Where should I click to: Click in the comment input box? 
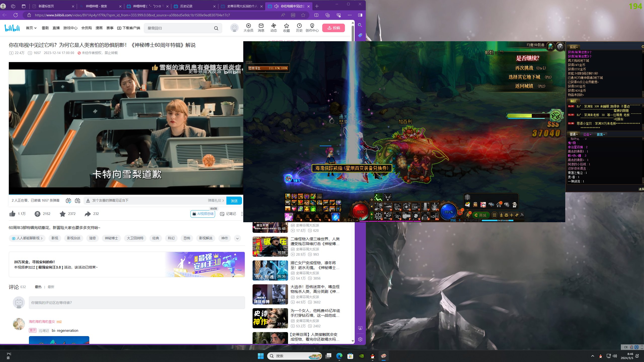[x=137, y=303]
